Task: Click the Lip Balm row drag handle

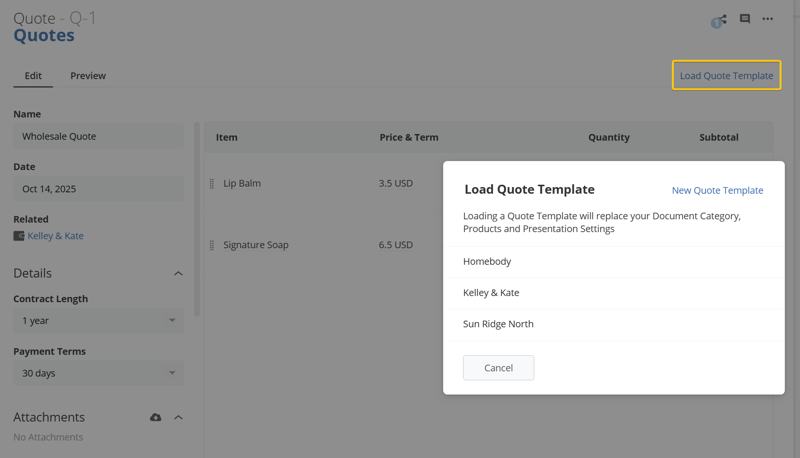Action: [212, 184]
